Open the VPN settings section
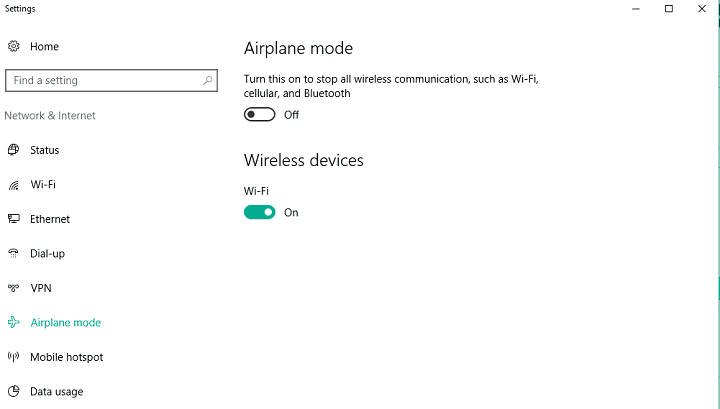The width and height of the screenshot is (720, 409). (41, 288)
